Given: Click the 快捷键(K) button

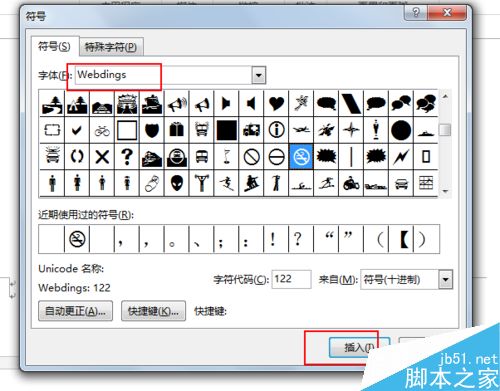Looking at the screenshot, I should tap(153, 311).
